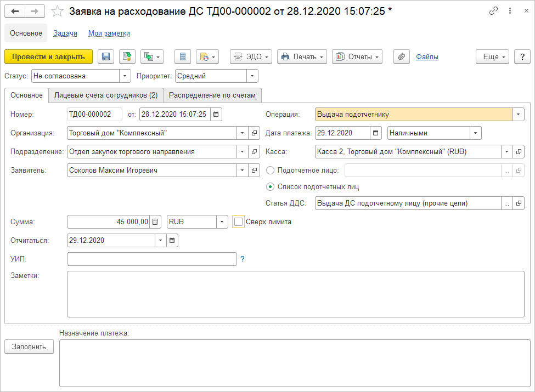Click the paperclip attachments icon

pos(402,56)
